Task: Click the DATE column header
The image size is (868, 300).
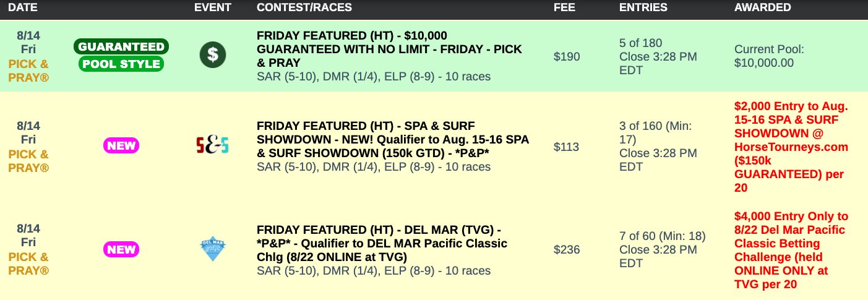Action: [x=23, y=7]
